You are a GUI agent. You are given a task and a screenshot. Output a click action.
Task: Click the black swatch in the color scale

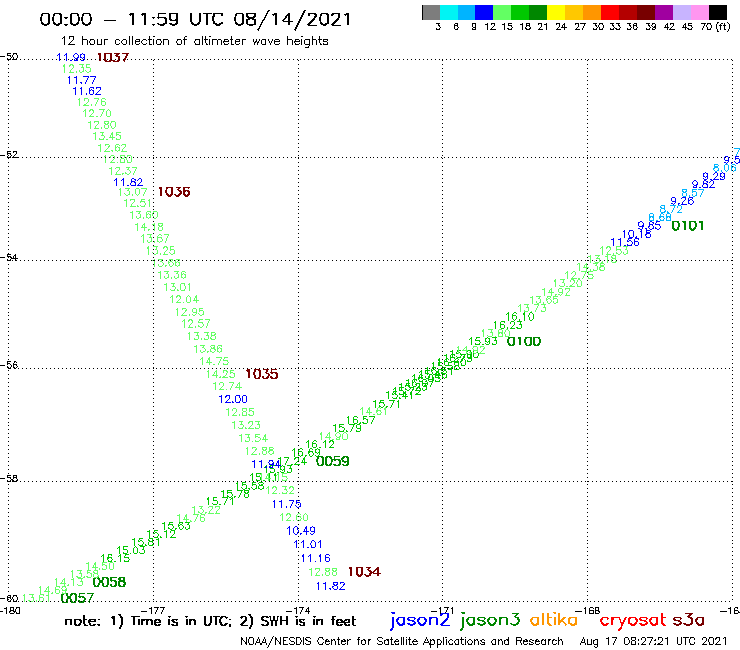coord(717,12)
